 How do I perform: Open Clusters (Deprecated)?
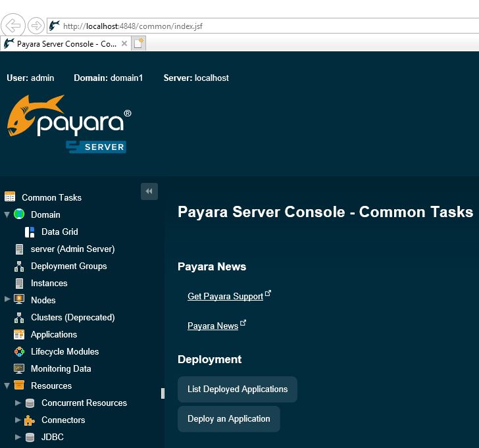click(73, 317)
